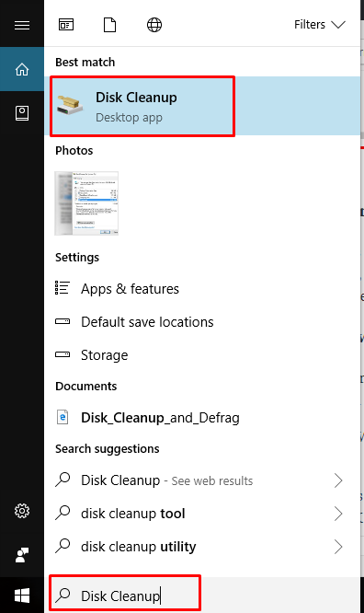Expand arrow for Disk Cleanup web results
This screenshot has height=613, width=364.
338,480
